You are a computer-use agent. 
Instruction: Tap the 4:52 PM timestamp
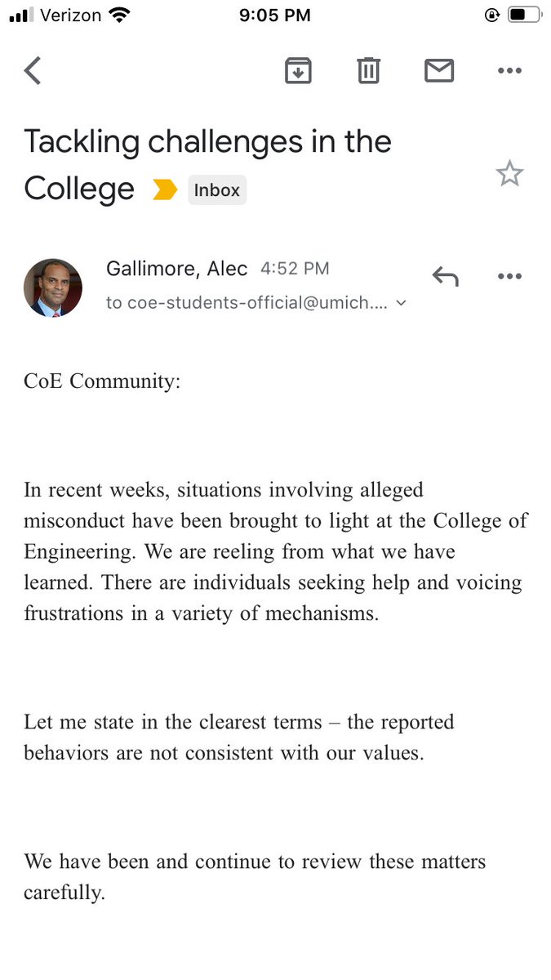pyautogui.click(x=295, y=269)
